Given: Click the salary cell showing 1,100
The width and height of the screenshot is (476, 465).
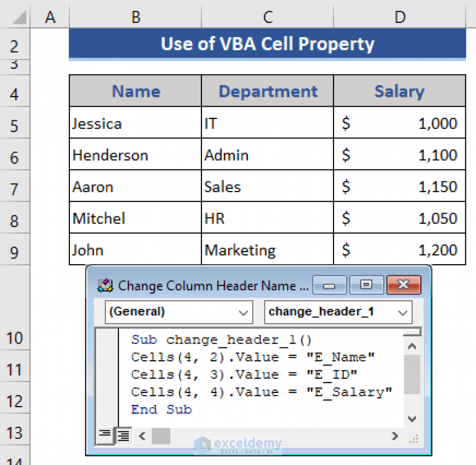Looking at the screenshot, I should 400,154.
